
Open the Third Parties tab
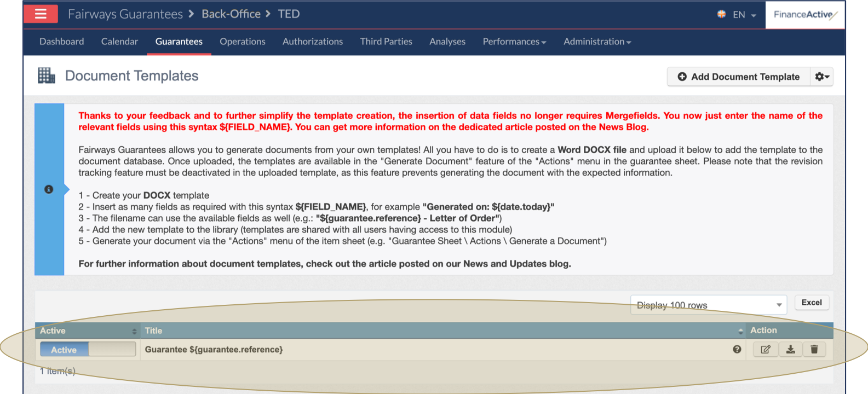[386, 42]
